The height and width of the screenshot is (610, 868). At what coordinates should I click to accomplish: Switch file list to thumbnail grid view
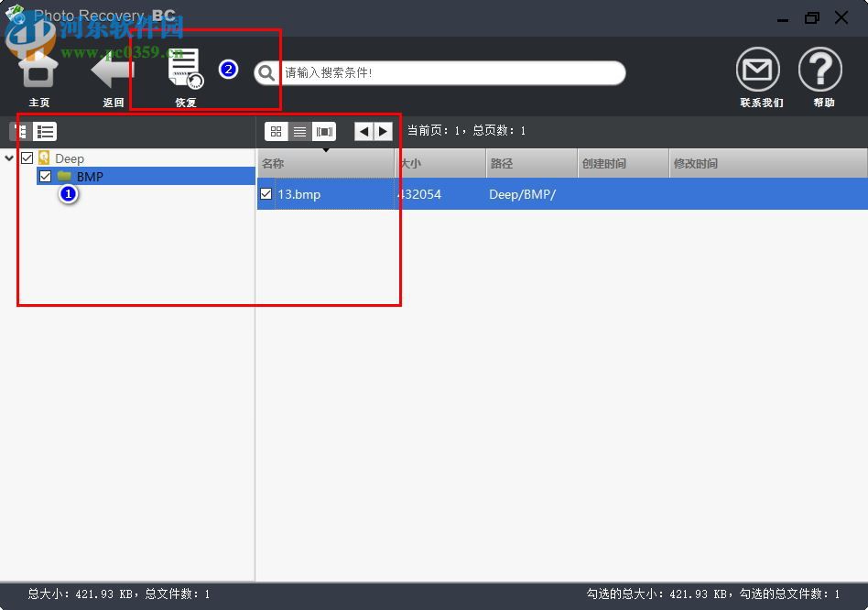point(276,131)
